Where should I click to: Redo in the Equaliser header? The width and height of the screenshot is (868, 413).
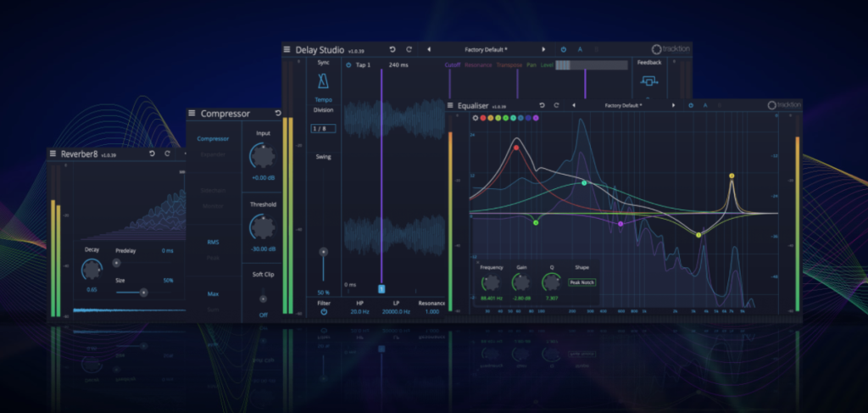click(556, 105)
